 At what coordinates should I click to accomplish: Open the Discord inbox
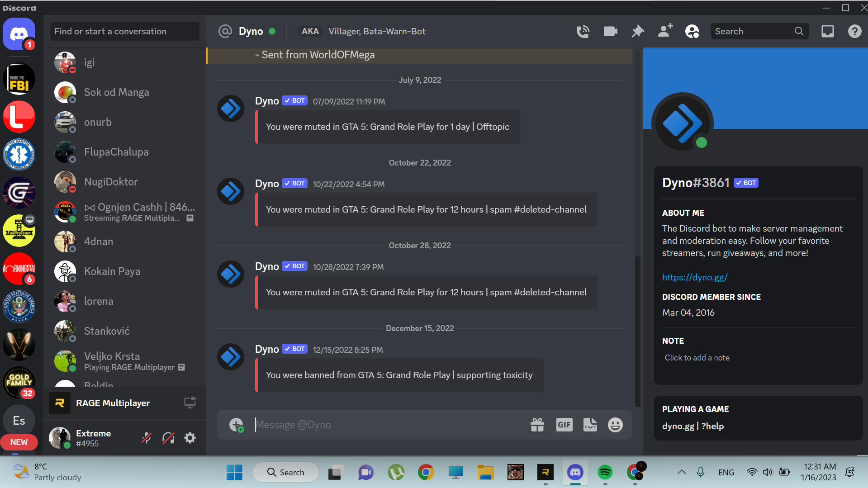(828, 31)
